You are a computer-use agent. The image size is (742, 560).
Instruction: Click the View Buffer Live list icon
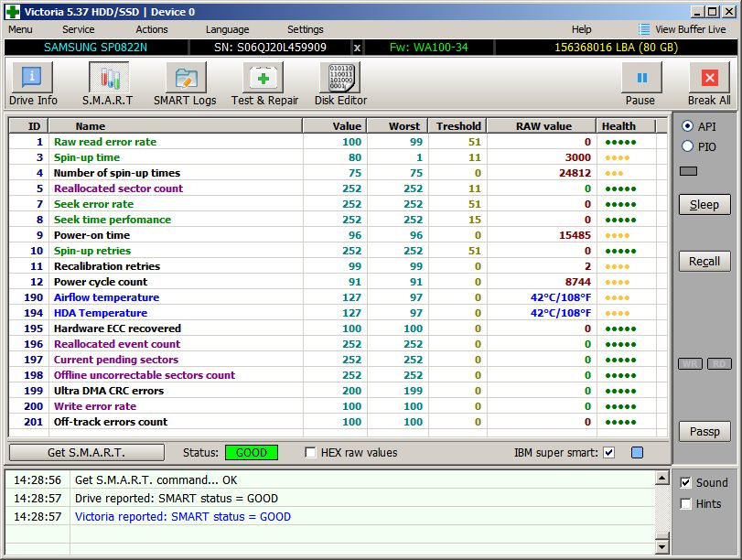pyautogui.click(x=643, y=29)
